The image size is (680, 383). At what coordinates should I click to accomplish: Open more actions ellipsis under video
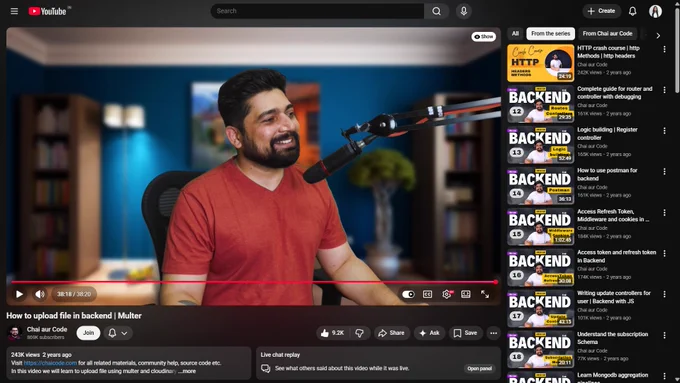coord(494,333)
